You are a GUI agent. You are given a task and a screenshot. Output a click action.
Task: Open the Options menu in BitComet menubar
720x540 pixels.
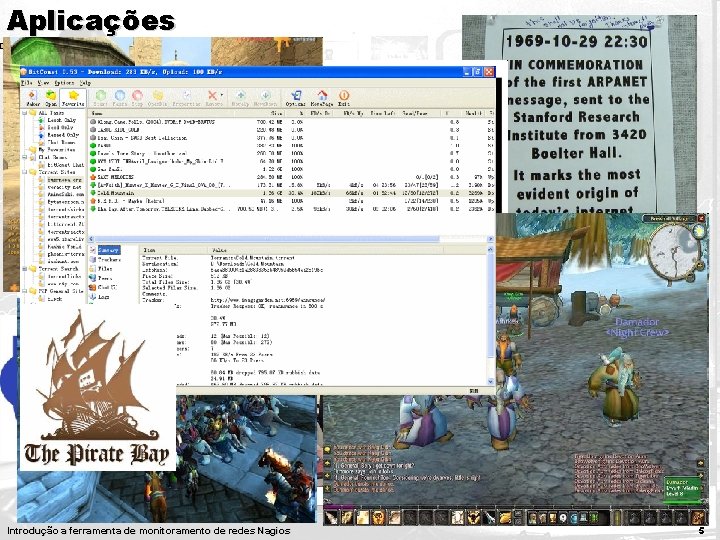pyautogui.click(x=64, y=83)
